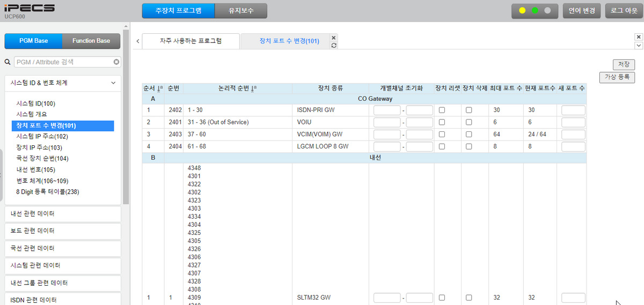Check 장치 삭제 for ISDN-PRI GW
Screen dimensions: 644x305
pyautogui.click(x=469, y=110)
